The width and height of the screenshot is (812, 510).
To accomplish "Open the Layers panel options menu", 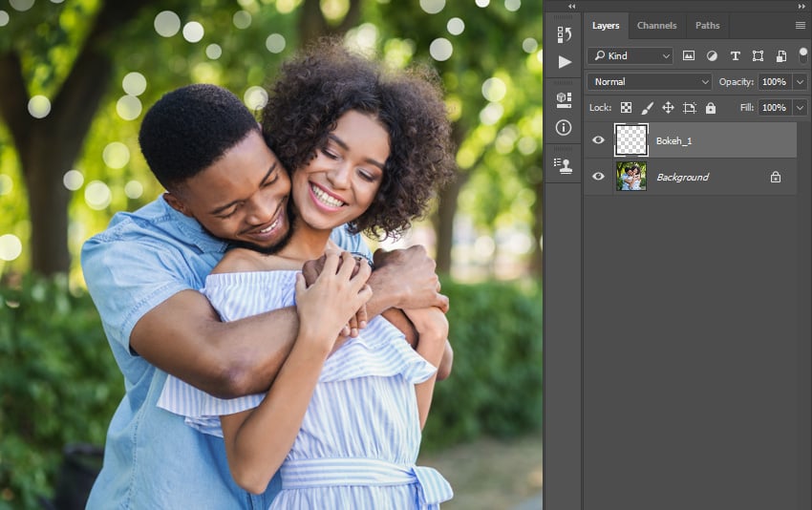I will 800,26.
